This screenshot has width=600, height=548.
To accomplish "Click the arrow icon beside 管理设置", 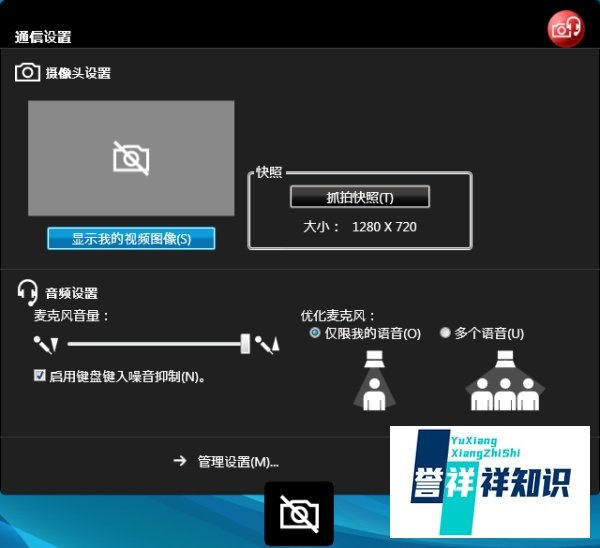I will point(179,461).
